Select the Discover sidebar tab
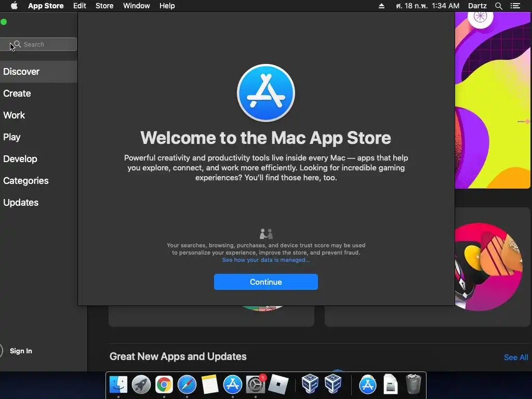Screen dimensions: 532x399 [38, 72]
